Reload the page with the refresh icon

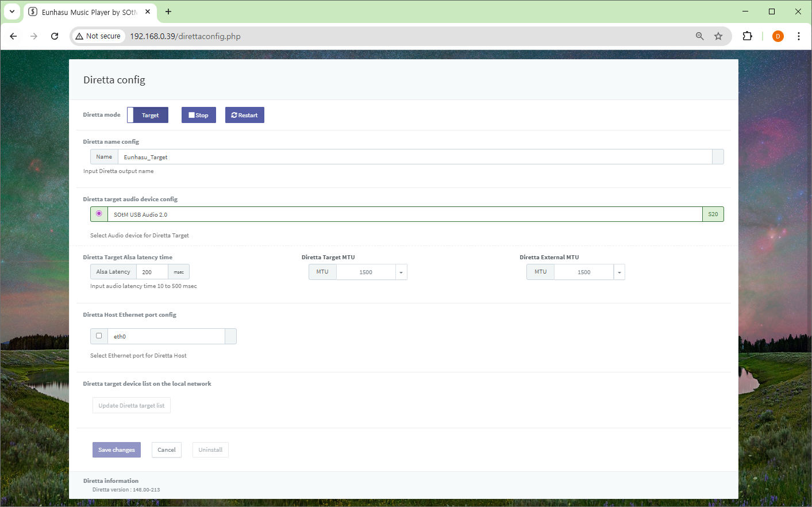(55, 36)
